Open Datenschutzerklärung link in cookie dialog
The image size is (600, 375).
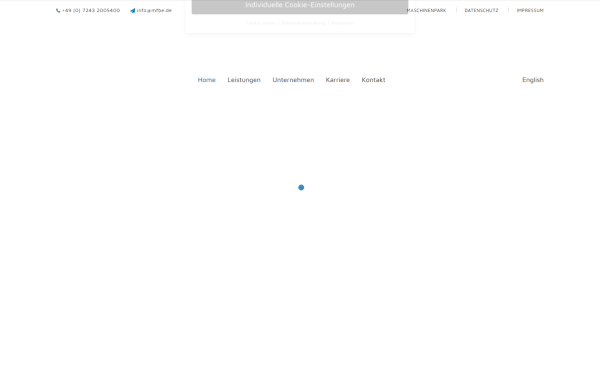303,23
